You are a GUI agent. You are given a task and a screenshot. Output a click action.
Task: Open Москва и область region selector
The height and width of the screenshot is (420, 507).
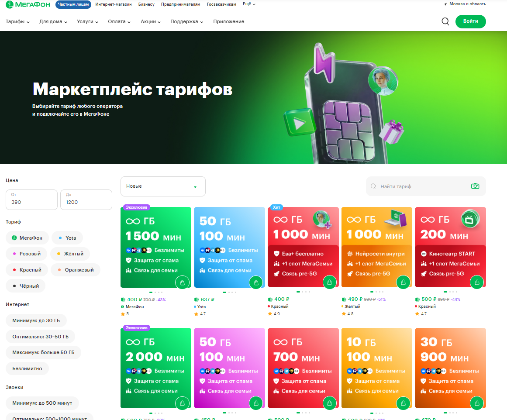click(465, 4)
